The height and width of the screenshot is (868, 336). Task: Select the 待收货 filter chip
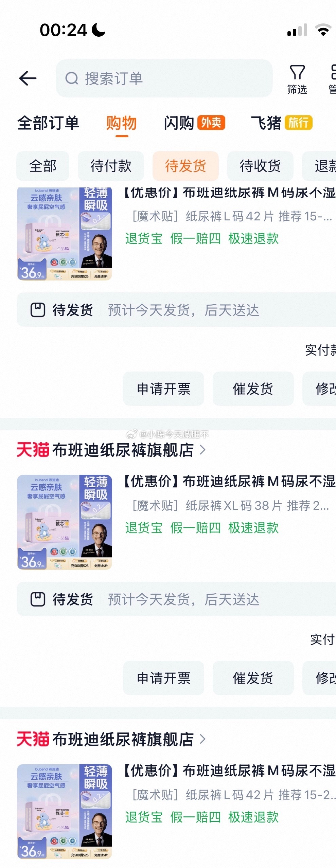[x=260, y=166]
